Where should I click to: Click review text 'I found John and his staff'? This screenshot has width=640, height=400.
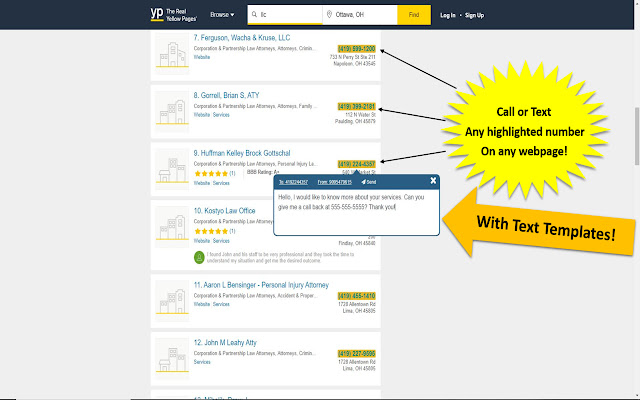click(280, 258)
